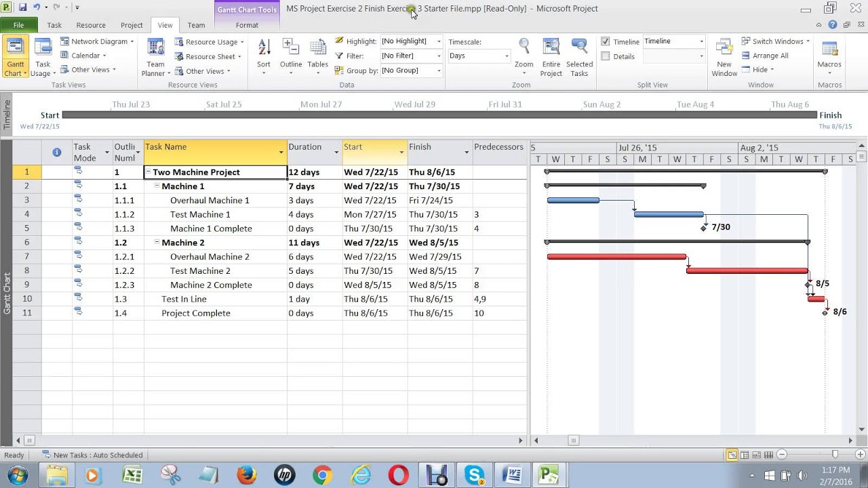The image size is (868, 488).
Task: Click the Overhaul Machine 2 red Gantt bar
Action: point(616,257)
